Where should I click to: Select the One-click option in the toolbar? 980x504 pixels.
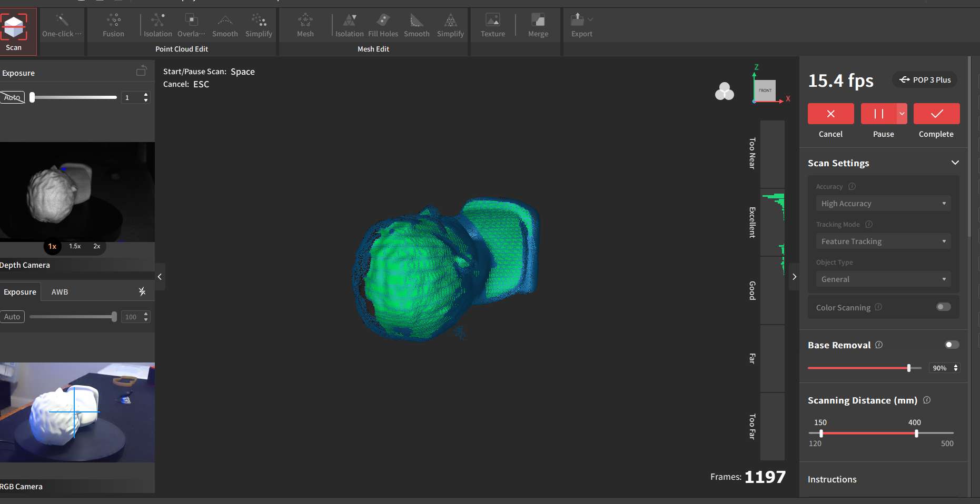pyautogui.click(x=61, y=25)
